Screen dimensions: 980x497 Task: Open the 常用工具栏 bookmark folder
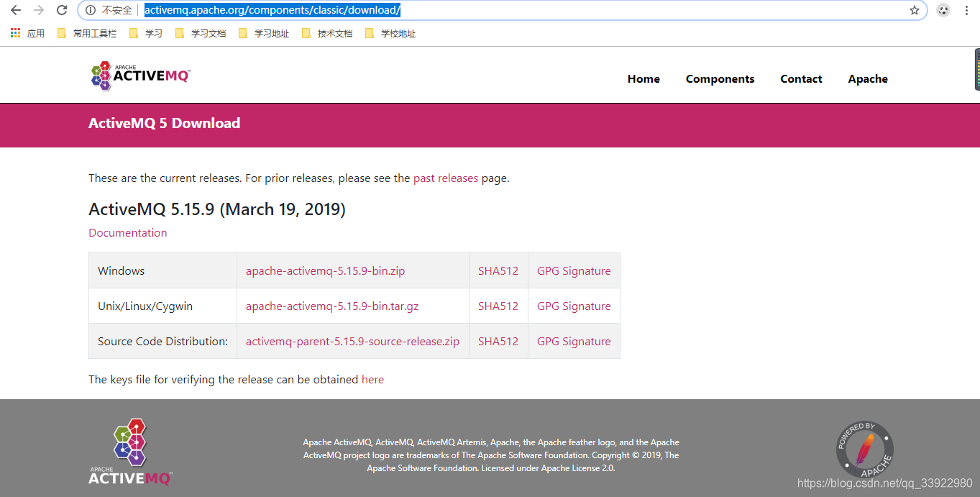point(87,33)
